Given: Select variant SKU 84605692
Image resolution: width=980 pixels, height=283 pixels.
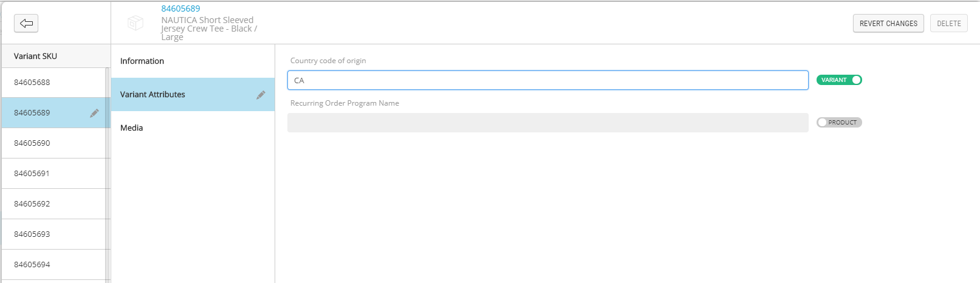Looking at the screenshot, I should 32,204.
